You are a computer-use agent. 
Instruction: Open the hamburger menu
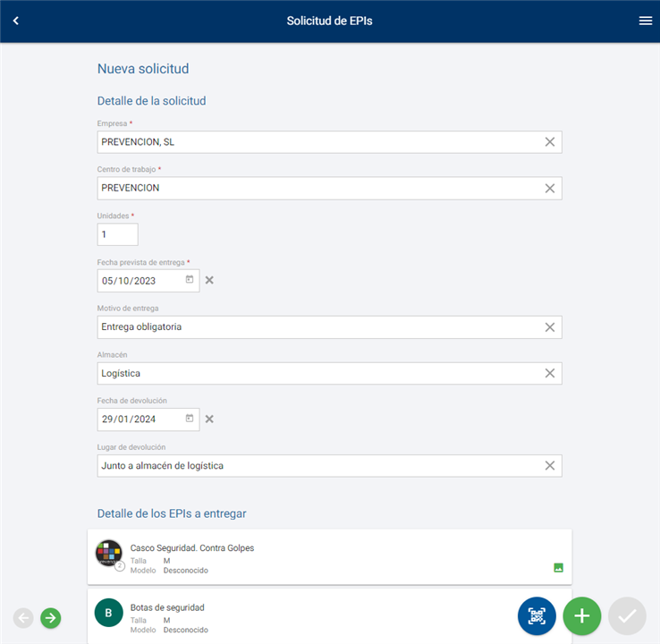[645, 21]
